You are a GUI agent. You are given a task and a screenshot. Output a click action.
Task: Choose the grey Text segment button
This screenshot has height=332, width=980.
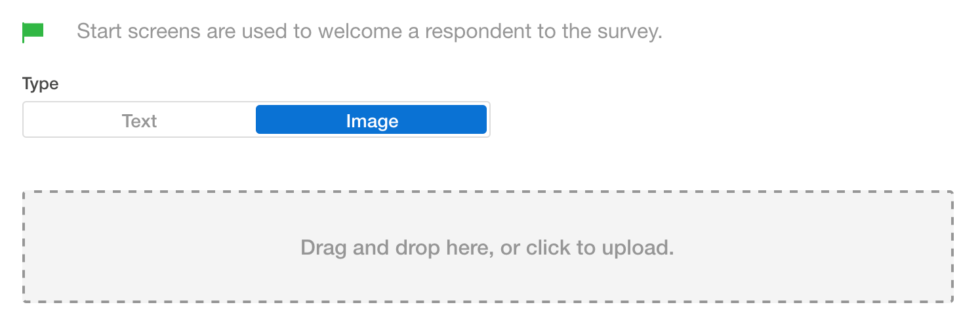click(x=139, y=121)
